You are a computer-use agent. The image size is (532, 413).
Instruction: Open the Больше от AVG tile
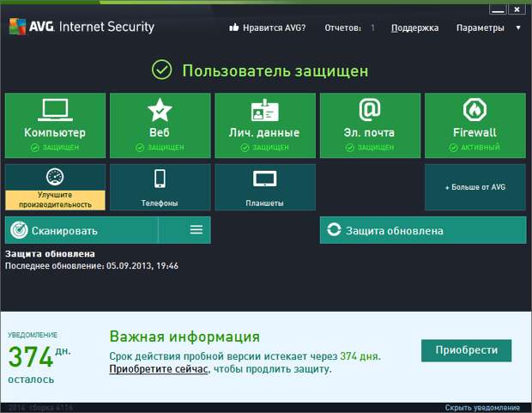pos(475,187)
